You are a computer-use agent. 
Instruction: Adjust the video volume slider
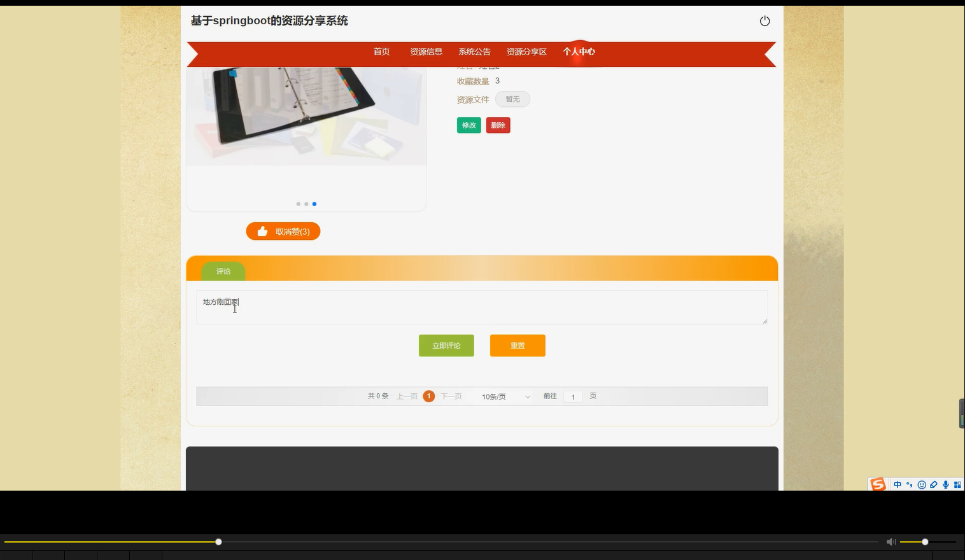click(x=927, y=542)
